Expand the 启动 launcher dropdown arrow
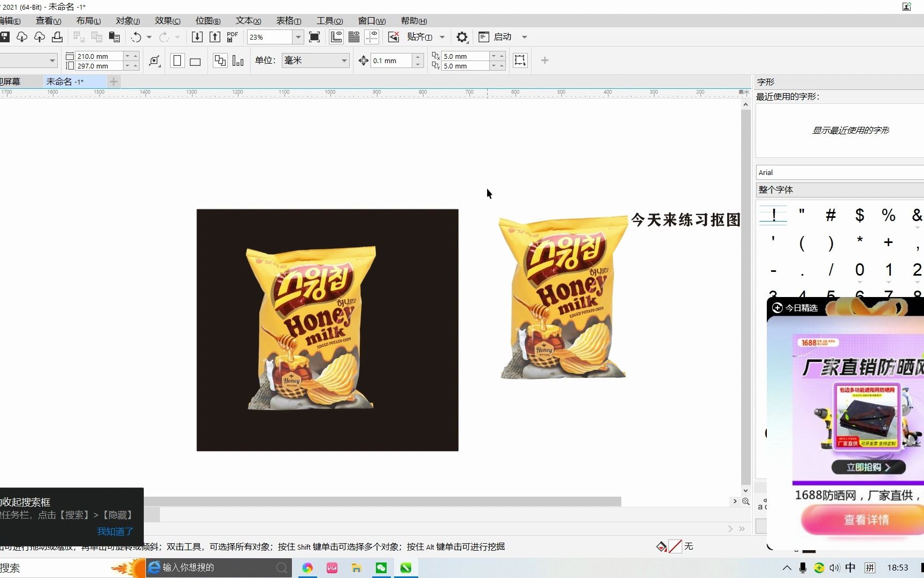The width and height of the screenshot is (924, 578). (x=525, y=37)
